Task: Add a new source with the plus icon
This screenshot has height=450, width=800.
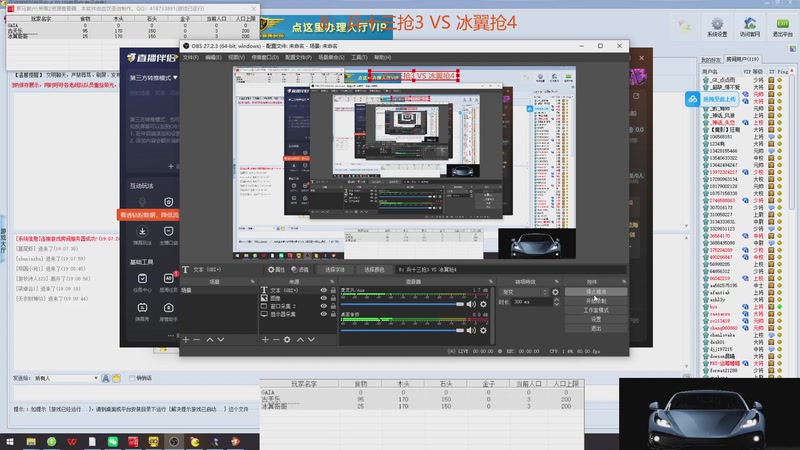Action: coord(265,340)
